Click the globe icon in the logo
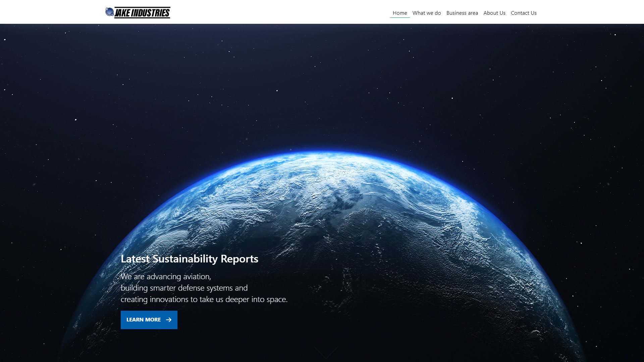Image resolution: width=644 pixels, height=362 pixels. 109,12
